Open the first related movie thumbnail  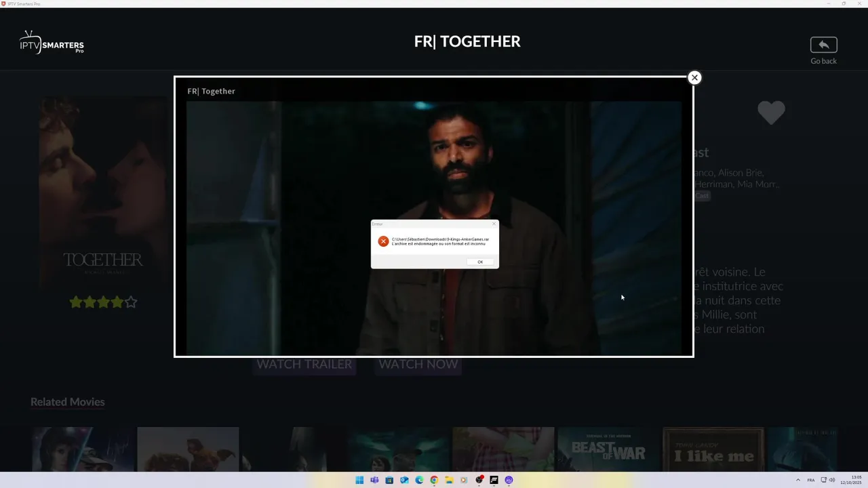83,449
